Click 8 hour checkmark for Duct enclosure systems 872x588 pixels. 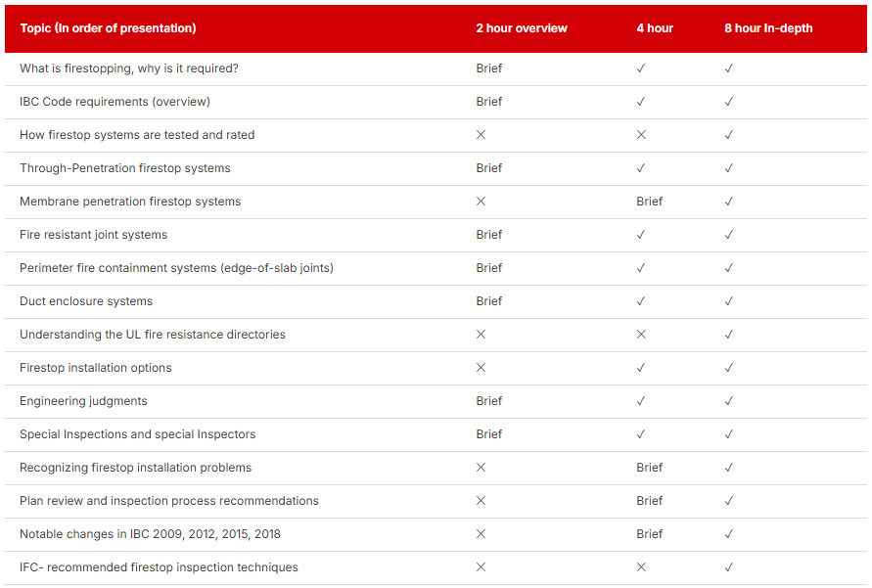click(x=729, y=301)
